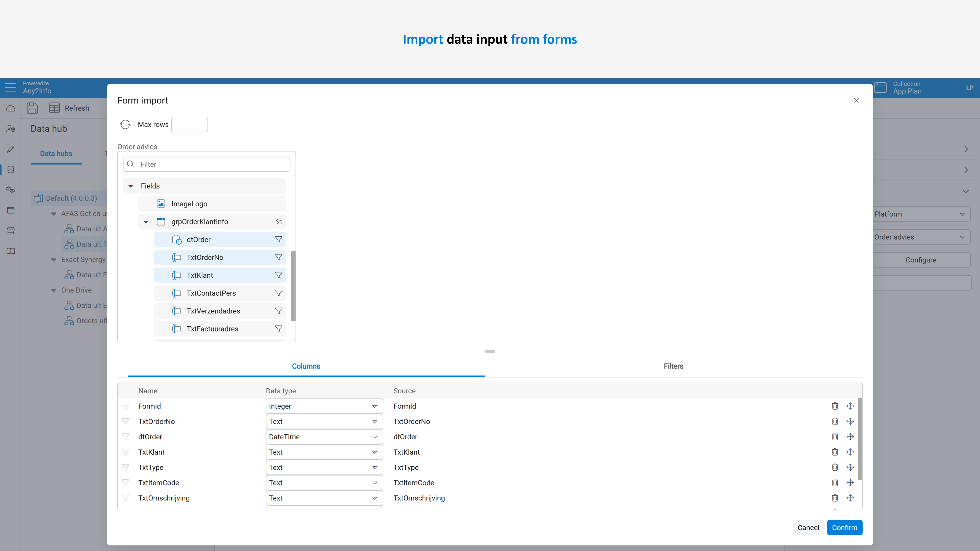The image size is (980, 551).
Task: Toggle filter funnel on TxtType column row
Action: (126, 467)
